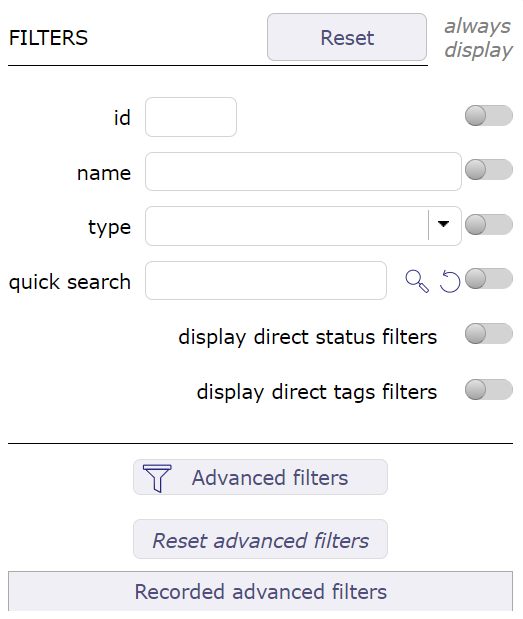Image resolution: width=523 pixels, height=619 pixels.
Task: Click the "quick search" label
Action: (69, 283)
